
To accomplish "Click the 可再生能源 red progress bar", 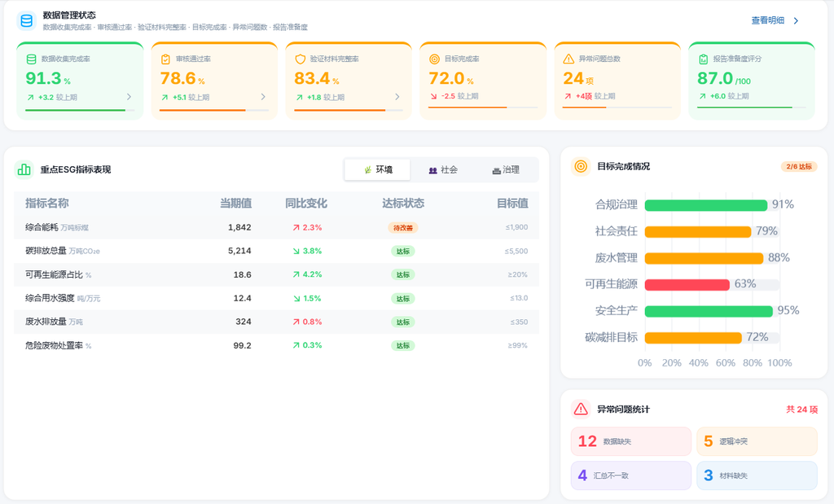I will pyautogui.click(x=687, y=284).
